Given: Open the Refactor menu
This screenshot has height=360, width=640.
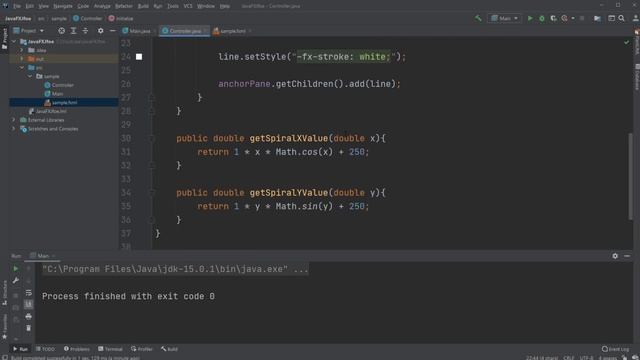Looking at the screenshot, I should 124,6.
